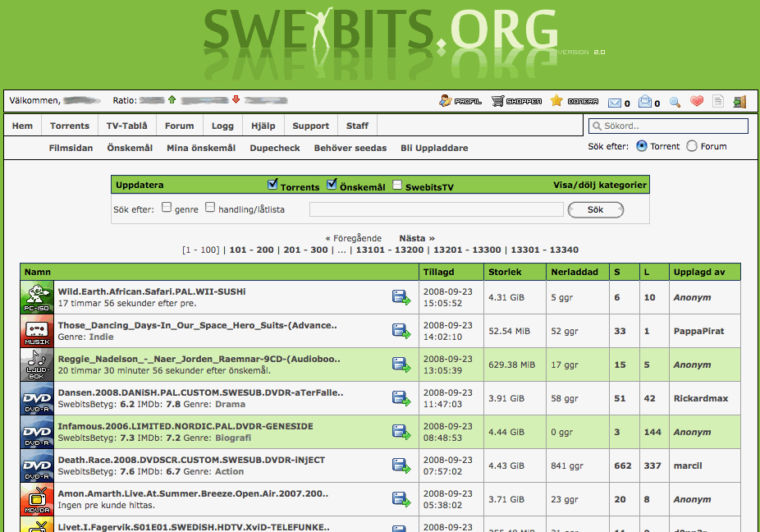Open the Logg menu

[x=222, y=126]
